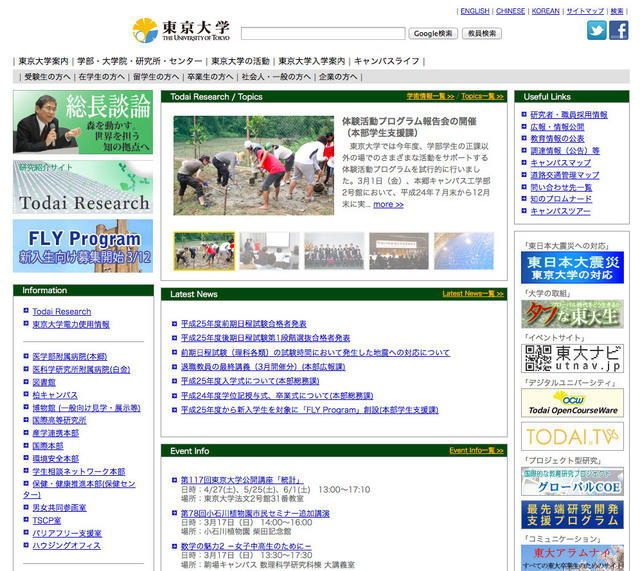Viewport: 640px width, 571px height.
Task: Open the サイトマップ link
Action: 585,11
